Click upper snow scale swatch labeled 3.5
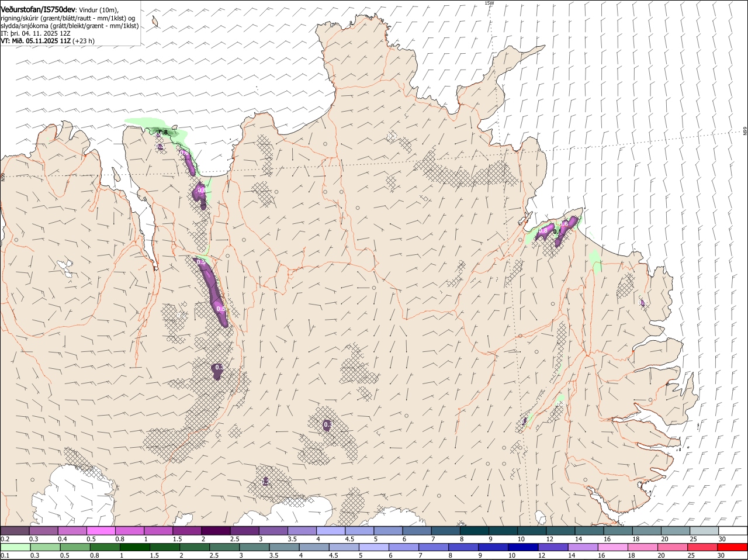 point(302,530)
